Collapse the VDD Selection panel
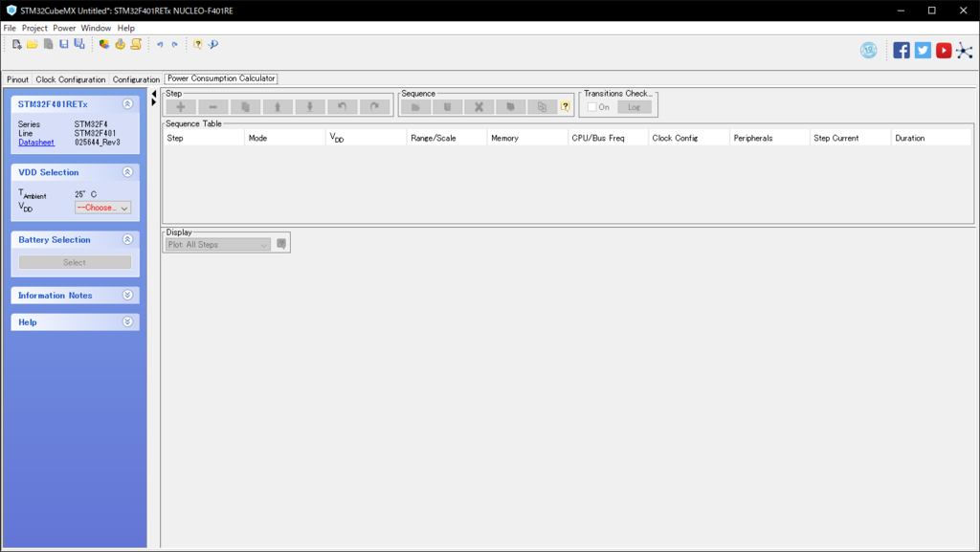 click(x=127, y=172)
